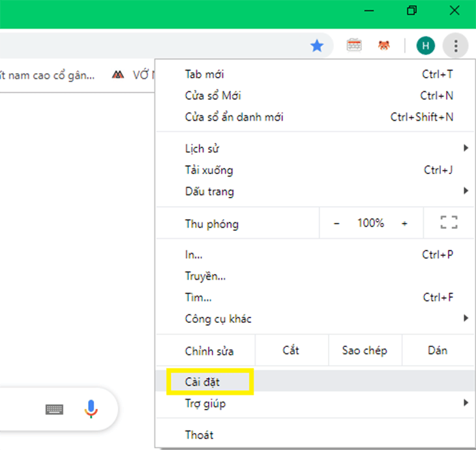Click the Cắt button

tap(291, 350)
